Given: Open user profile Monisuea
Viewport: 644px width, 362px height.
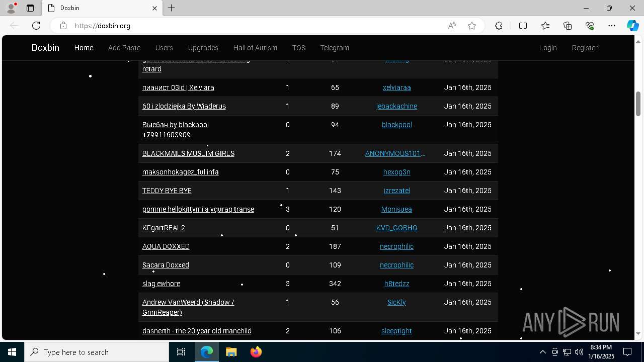Looking at the screenshot, I should pyautogui.click(x=396, y=209).
